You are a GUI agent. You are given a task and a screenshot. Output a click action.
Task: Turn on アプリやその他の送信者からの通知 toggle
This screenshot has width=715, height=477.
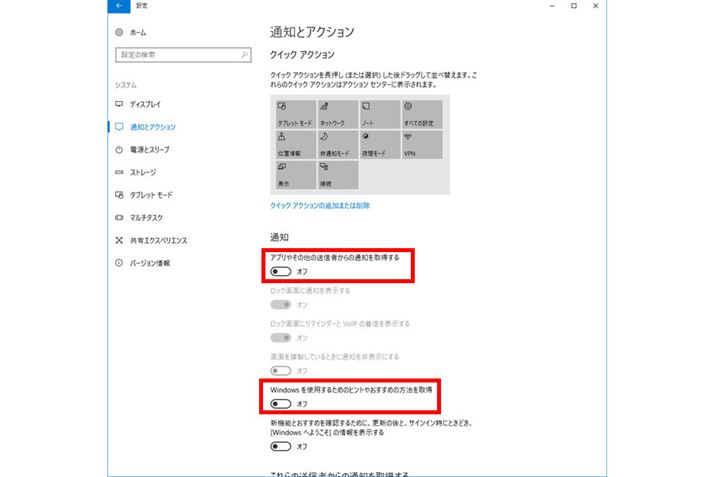(x=280, y=272)
